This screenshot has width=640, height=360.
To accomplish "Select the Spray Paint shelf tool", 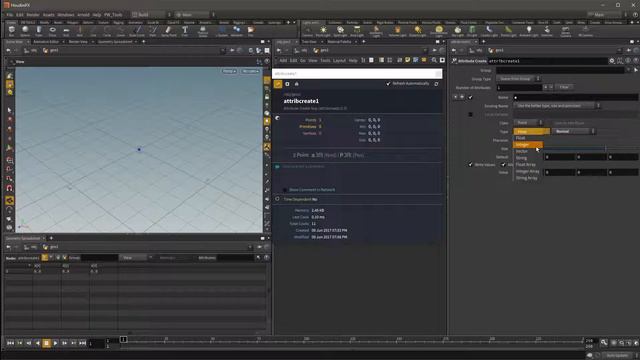I will pos(169,31).
